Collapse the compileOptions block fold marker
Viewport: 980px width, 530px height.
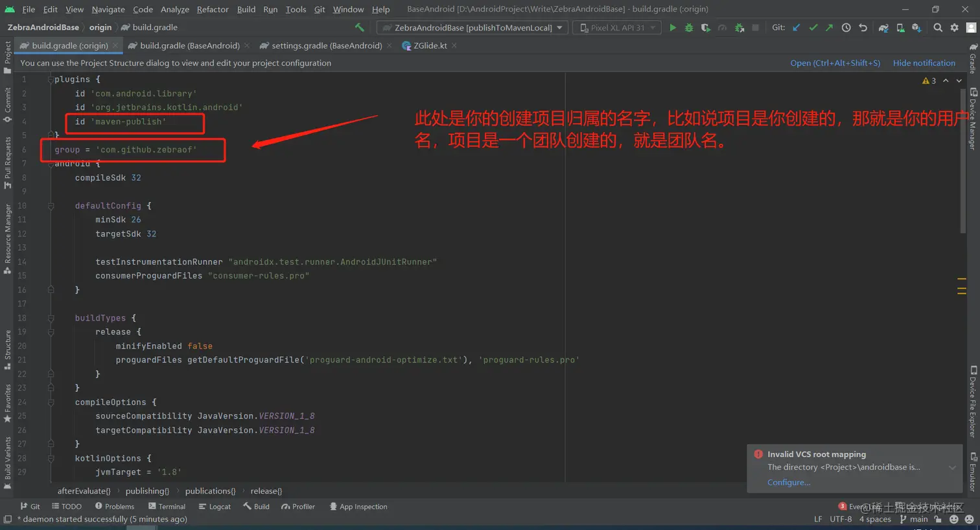(51, 402)
